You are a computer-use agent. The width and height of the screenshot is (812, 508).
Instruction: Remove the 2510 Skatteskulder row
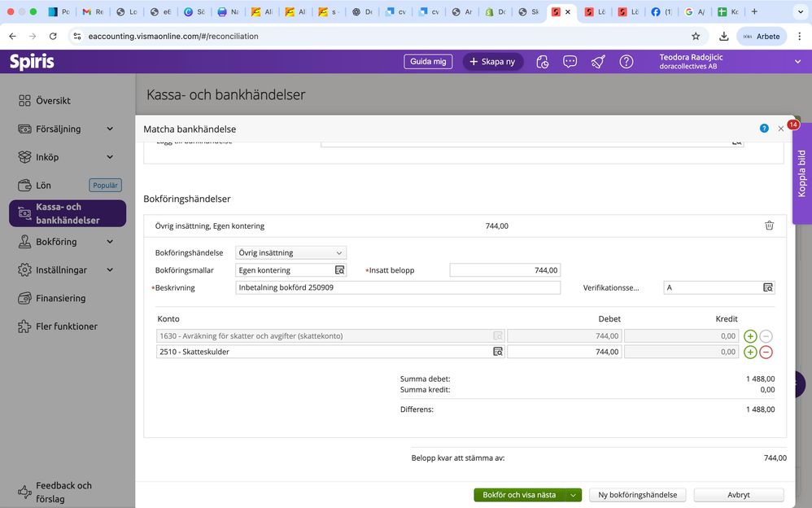pos(766,352)
